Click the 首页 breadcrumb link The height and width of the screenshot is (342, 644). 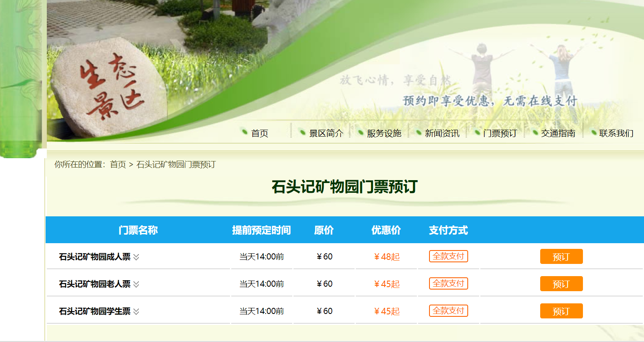[x=118, y=164]
